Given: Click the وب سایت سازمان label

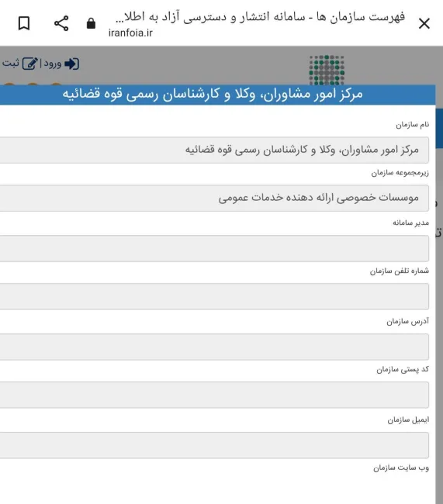Looking at the screenshot, I should tap(401, 468).
